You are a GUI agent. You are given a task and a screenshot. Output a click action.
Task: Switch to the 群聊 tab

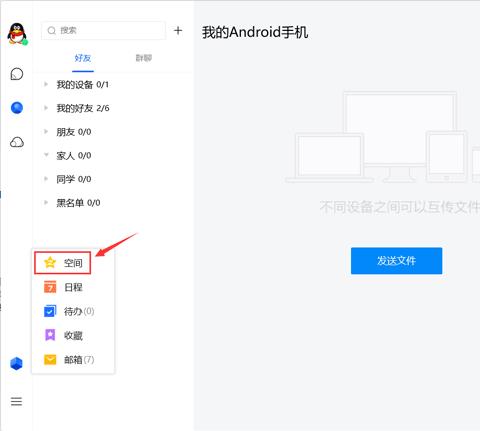click(x=144, y=58)
